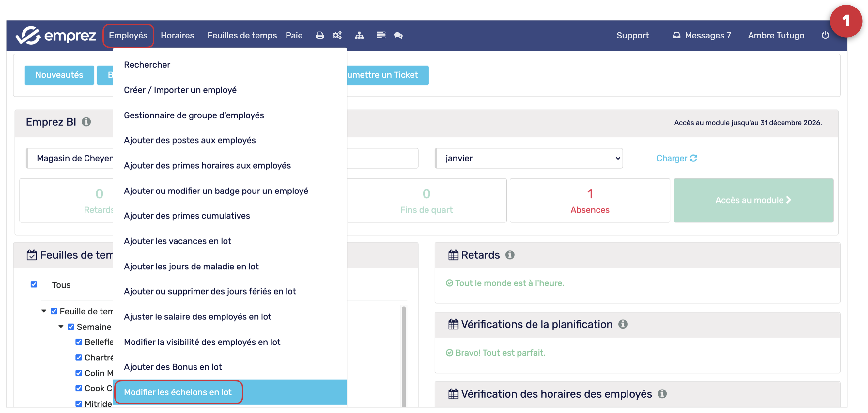Viewport: 868px width, 413px height.
Task: Select Modifier les échelons en lot
Action: point(178,392)
